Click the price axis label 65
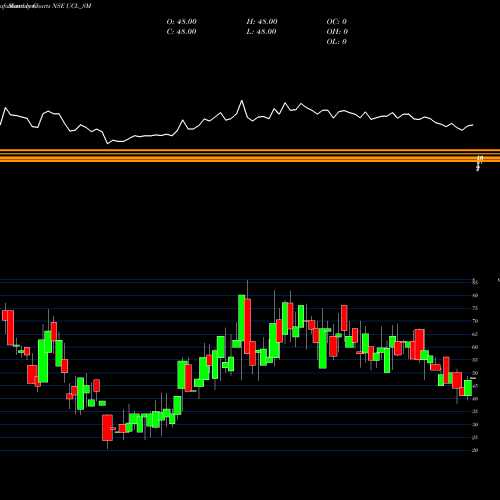The width and height of the screenshot is (500, 500). pos(475,334)
